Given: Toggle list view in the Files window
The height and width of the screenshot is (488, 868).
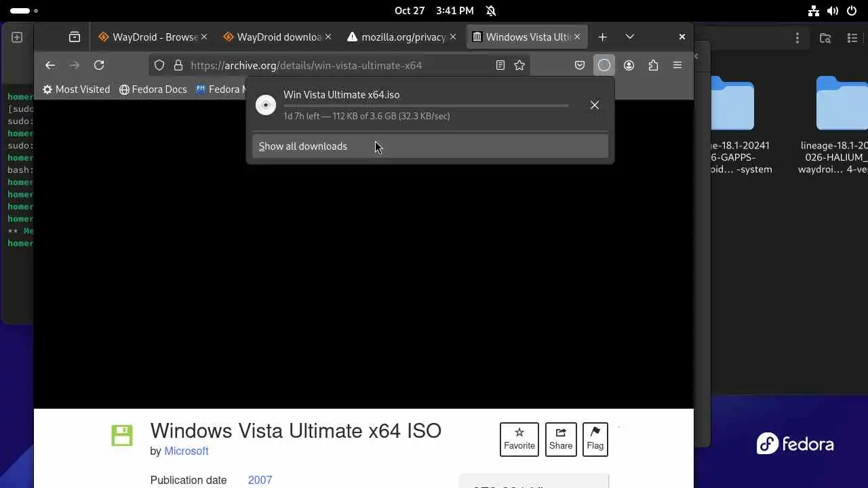Looking at the screenshot, I should pos(852,39).
